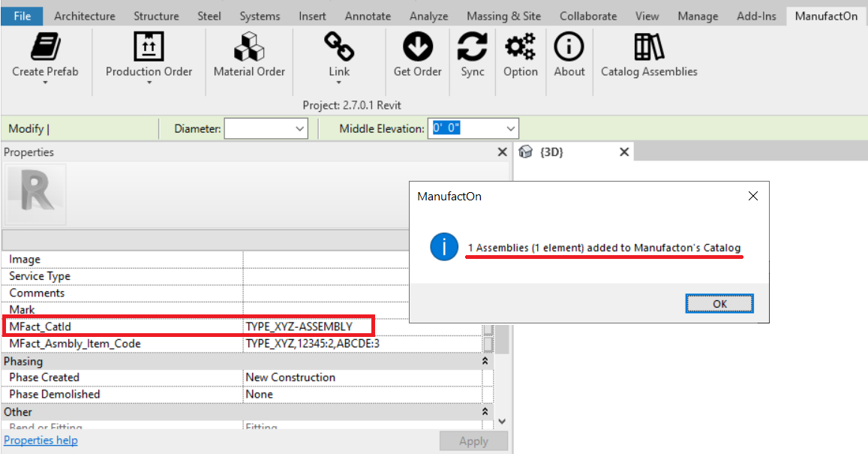Click OK on the ManufactOn dialog
The height and width of the screenshot is (454, 868).
click(x=719, y=303)
